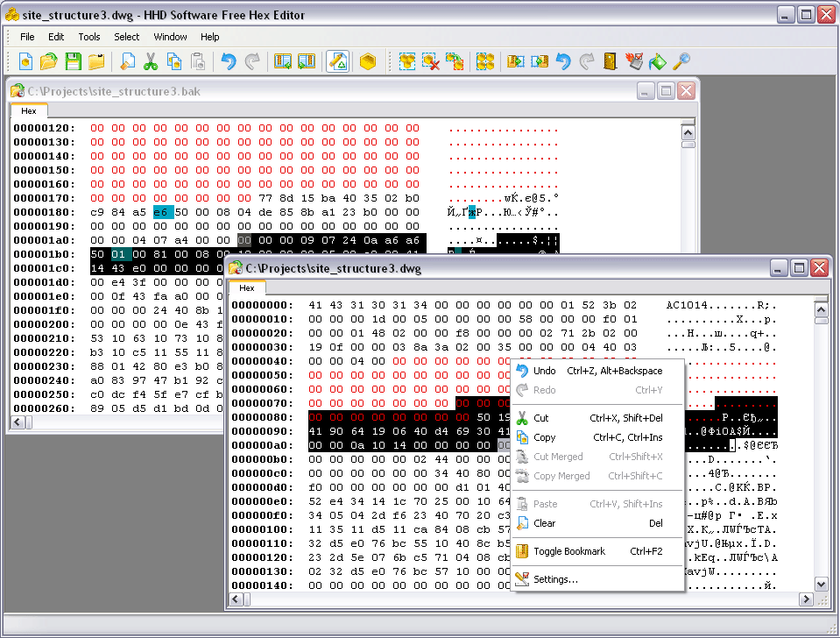Click the invert selection hexagon icon
840x638 pixels.
click(455, 61)
